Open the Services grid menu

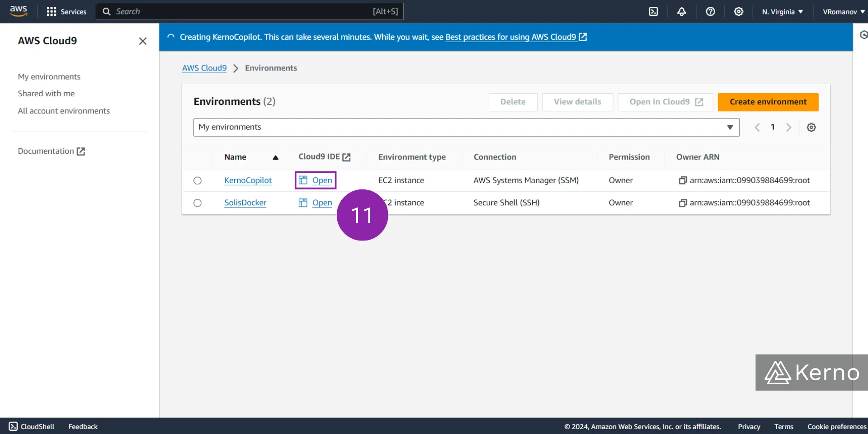click(66, 11)
